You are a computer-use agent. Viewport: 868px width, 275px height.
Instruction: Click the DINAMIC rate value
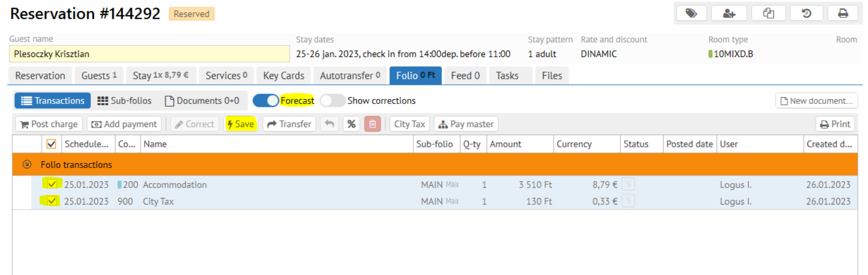tap(599, 53)
